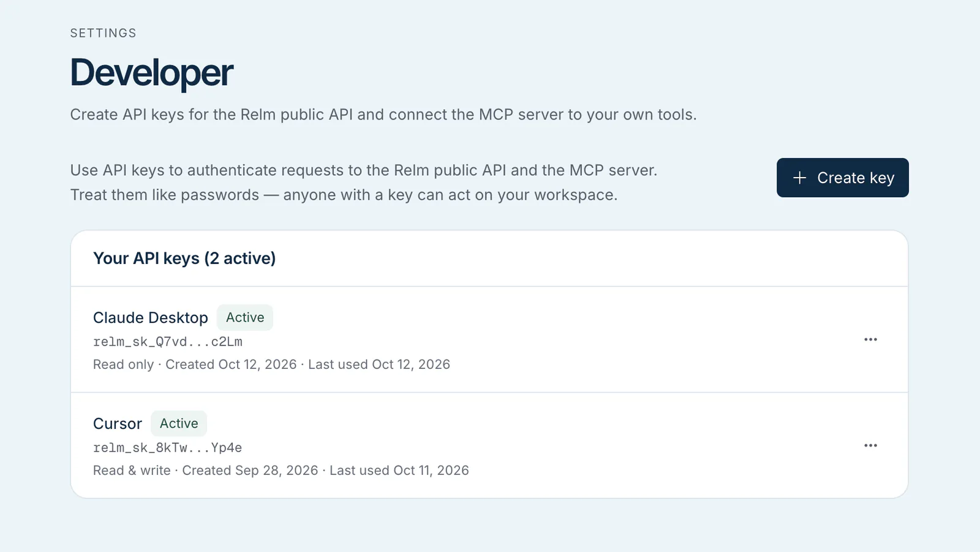Click the Active badge beside Cursor
The image size is (980, 552).
[179, 423]
